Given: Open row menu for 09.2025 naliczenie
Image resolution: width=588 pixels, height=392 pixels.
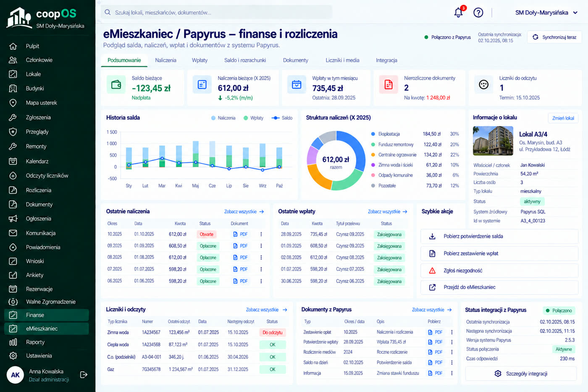Looking at the screenshot, I should tap(261, 246).
